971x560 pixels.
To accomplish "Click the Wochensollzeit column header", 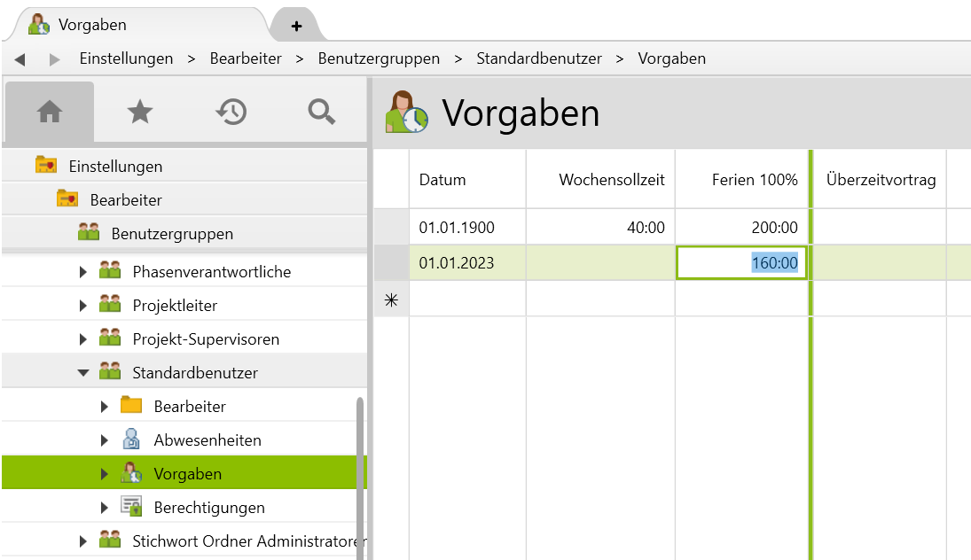I will 611,180.
